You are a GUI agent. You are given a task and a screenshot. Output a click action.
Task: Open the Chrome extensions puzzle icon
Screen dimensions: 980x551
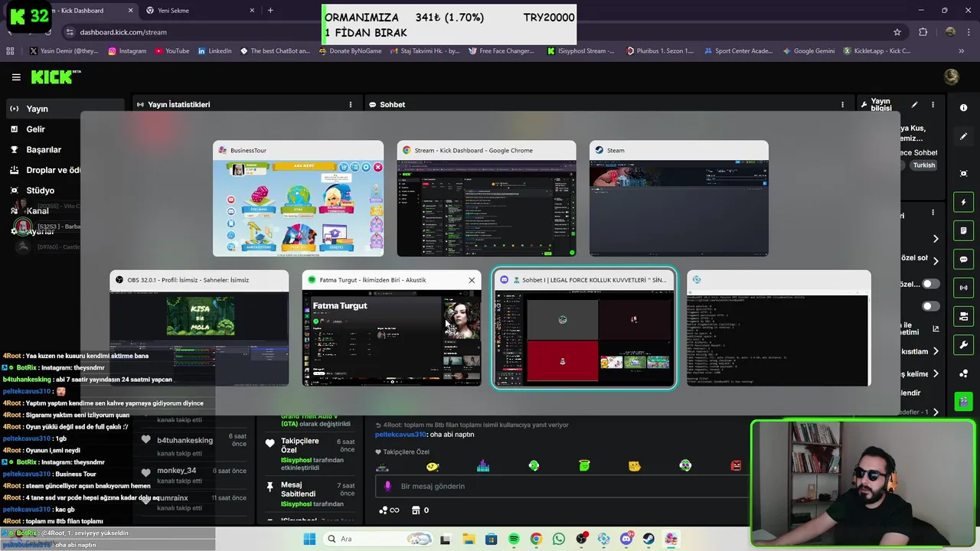pyautogui.click(x=923, y=32)
